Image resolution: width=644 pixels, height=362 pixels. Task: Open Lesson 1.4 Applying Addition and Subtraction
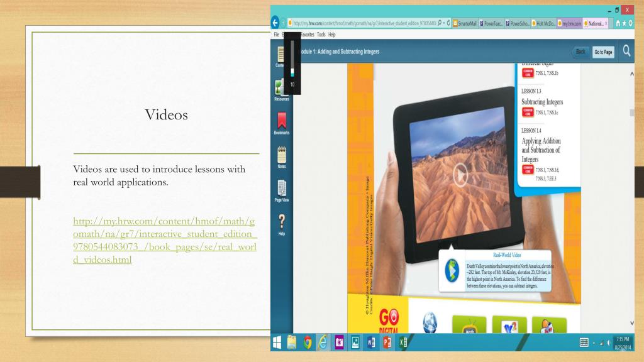click(x=541, y=150)
